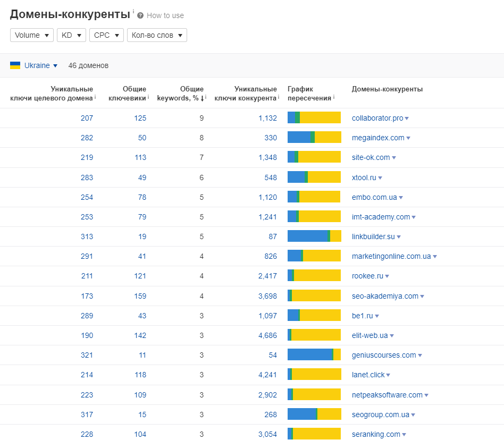Click info icon next to Домены-конкуренты title
Viewport: 504px width, 440px height.
(133, 11)
